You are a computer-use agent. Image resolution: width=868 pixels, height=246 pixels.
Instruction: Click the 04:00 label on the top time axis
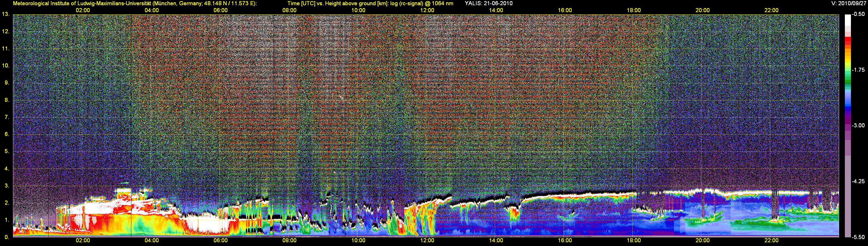tap(152, 10)
